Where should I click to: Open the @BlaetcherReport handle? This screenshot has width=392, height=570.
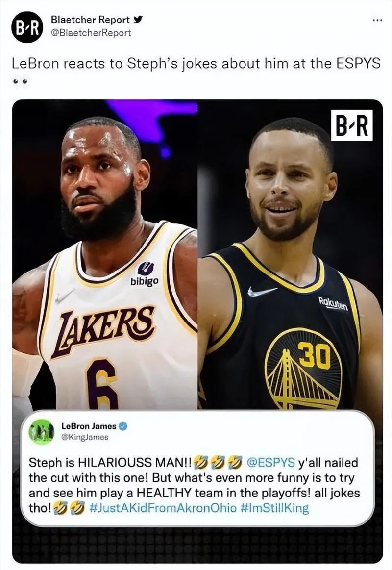(x=91, y=33)
